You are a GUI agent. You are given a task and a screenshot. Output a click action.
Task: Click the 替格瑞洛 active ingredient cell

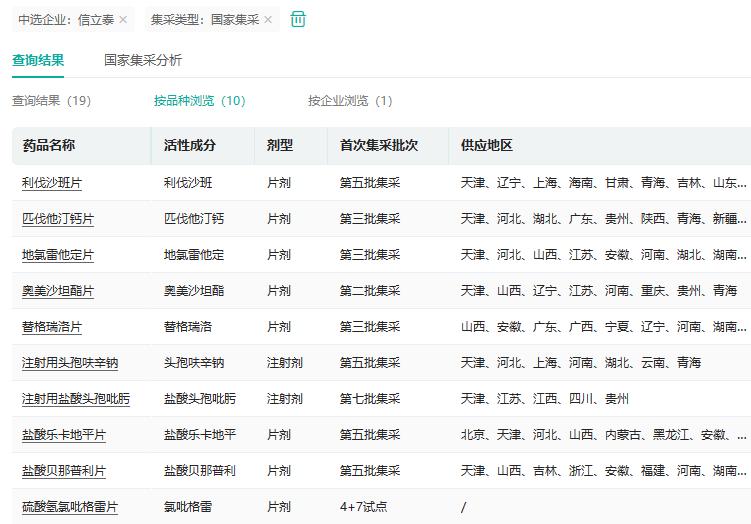[188, 327]
